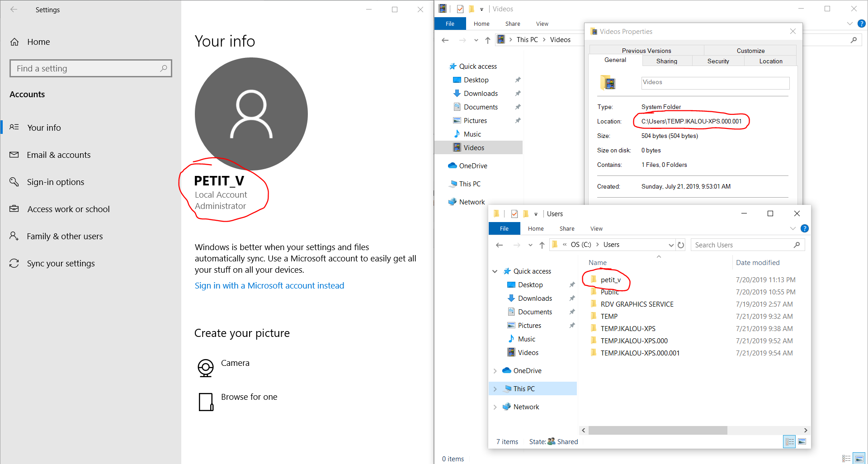This screenshot has width=868, height=464.
Task: Open Network in the Users window sidebar
Action: (x=526, y=407)
